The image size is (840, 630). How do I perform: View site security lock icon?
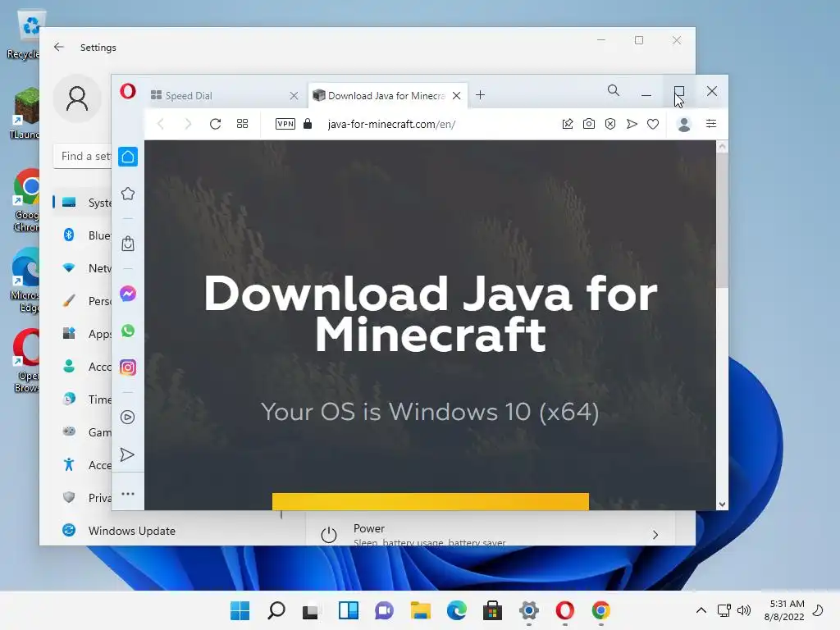pyautogui.click(x=308, y=124)
